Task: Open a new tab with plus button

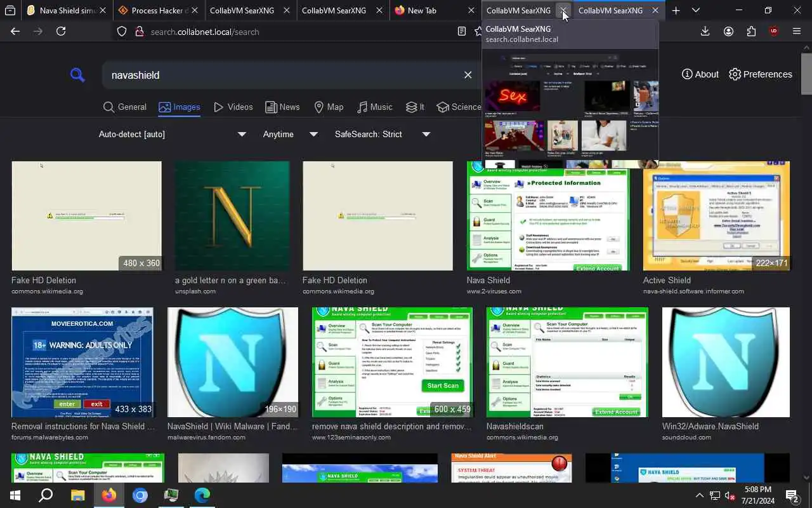Action: pos(676,10)
